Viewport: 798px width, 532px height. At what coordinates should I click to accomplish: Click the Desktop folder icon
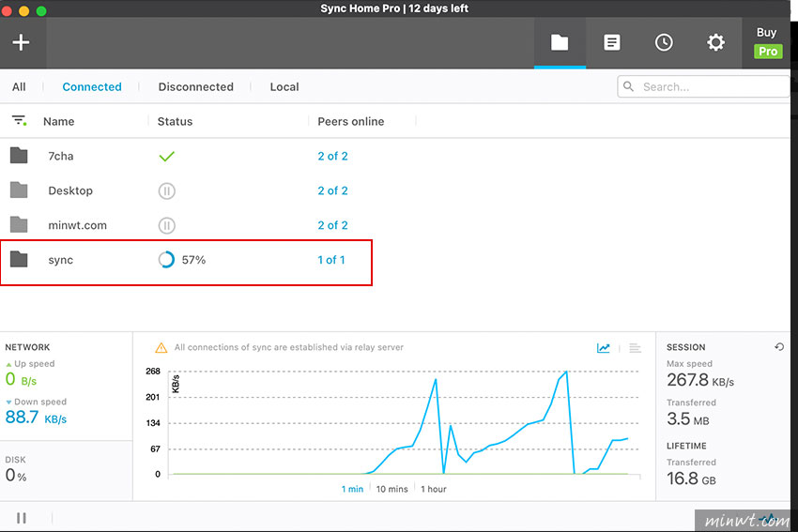tap(19, 190)
